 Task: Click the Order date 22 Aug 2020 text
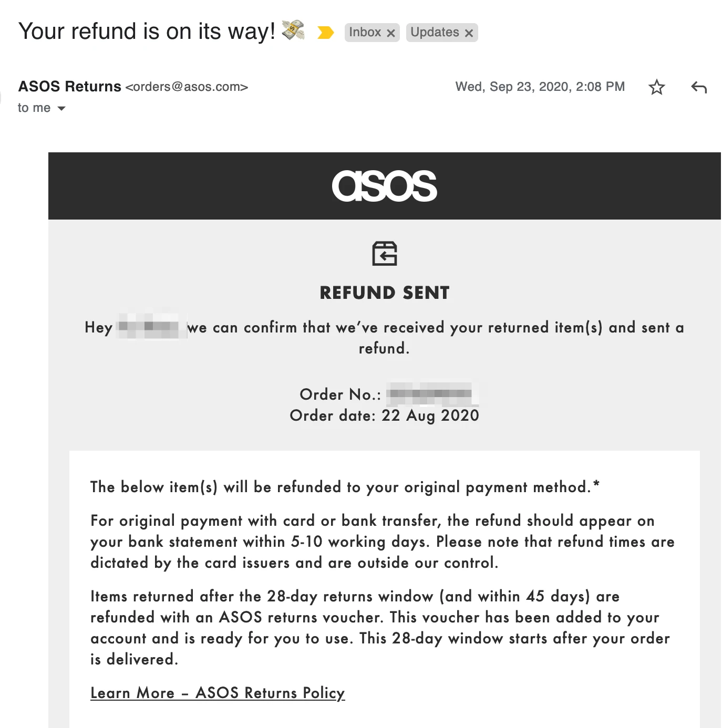[384, 415]
